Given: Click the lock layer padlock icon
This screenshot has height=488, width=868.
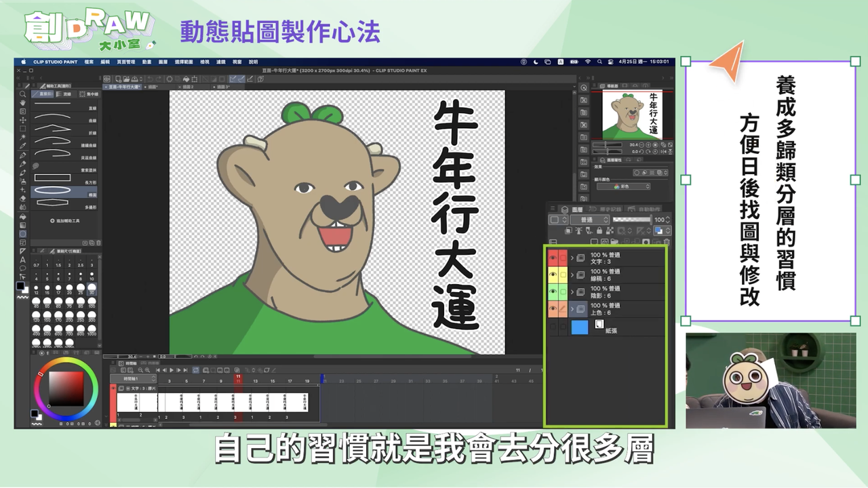Looking at the screenshot, I should click(599, 232).
